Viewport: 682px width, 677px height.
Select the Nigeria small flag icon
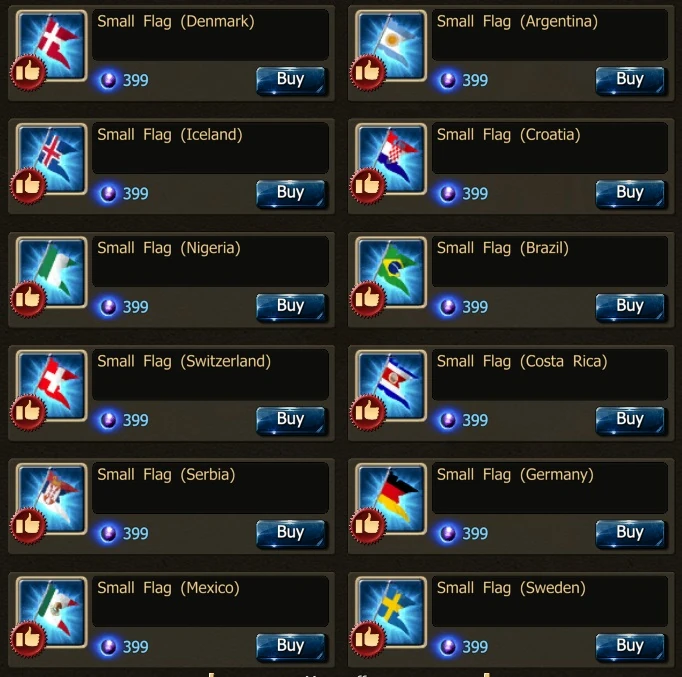point(52,272)
